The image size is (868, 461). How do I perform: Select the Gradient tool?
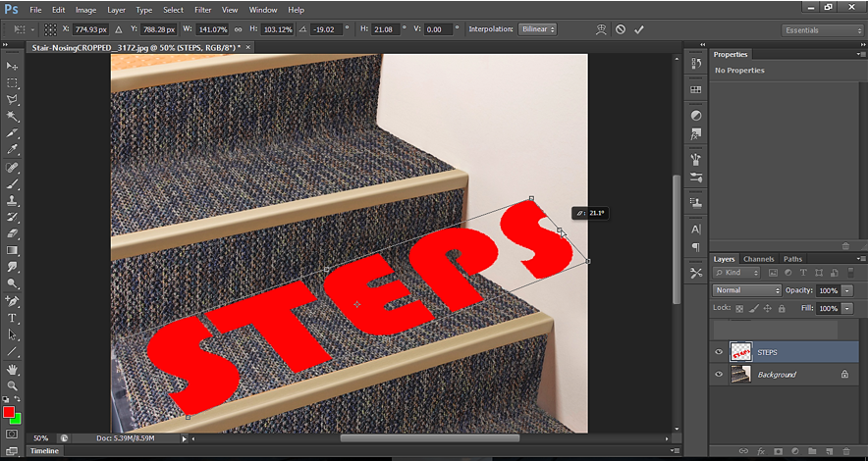12,250
